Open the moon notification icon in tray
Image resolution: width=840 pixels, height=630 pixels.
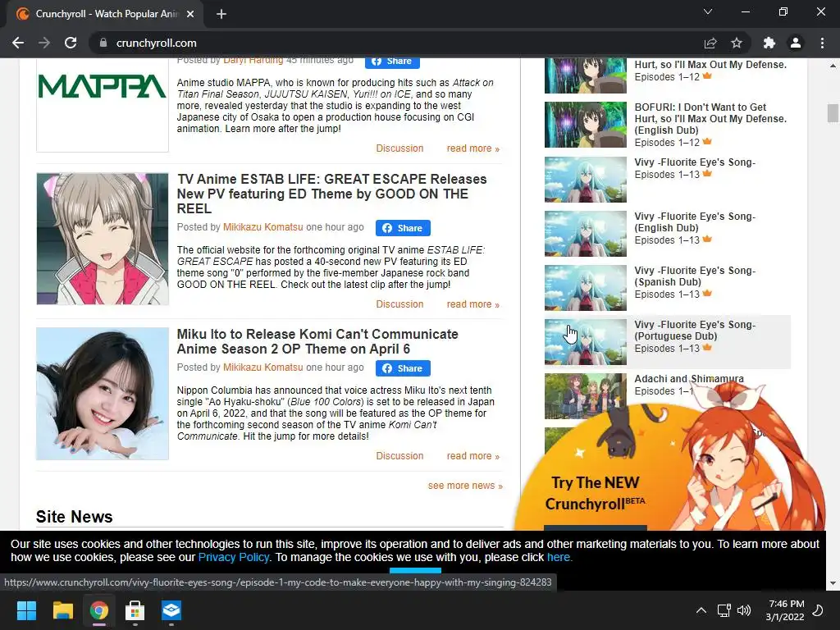click(818, 610)
